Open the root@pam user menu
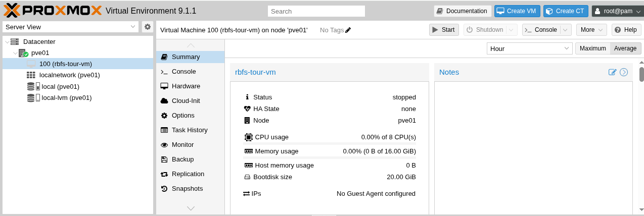Viewport: 644px width, 216px height. tap(617, 11)
